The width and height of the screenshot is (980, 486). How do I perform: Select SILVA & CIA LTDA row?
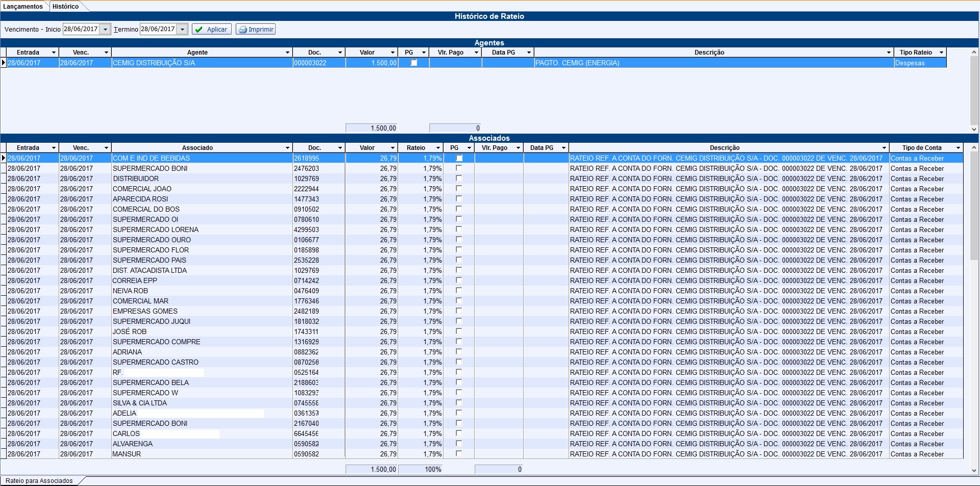482,403
